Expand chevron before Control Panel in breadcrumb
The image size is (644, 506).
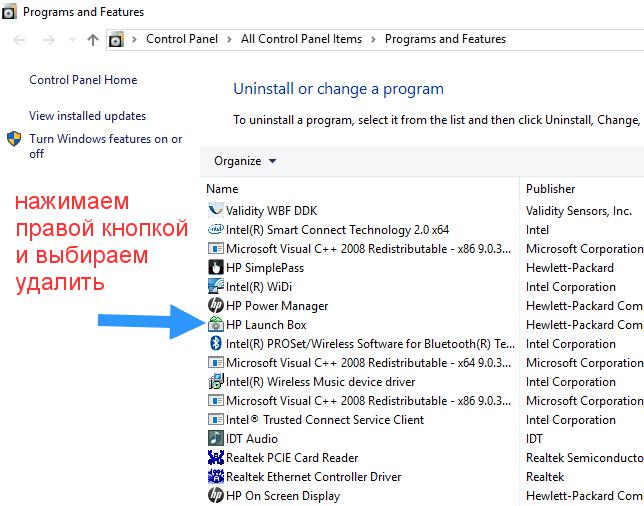(134, 39)
